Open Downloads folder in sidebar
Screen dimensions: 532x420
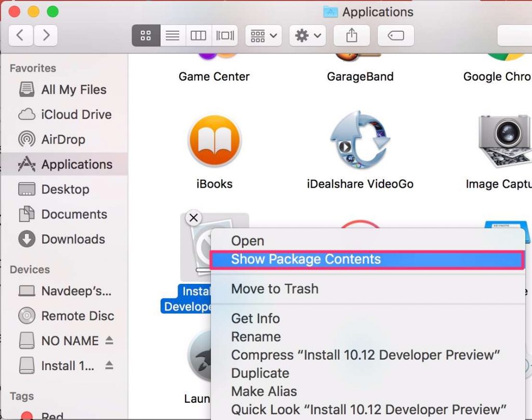(x=64, y=239)
